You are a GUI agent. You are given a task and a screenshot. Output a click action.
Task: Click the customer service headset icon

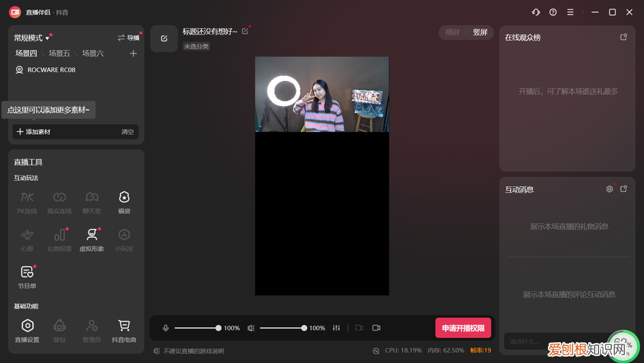[x=535, y=12]
